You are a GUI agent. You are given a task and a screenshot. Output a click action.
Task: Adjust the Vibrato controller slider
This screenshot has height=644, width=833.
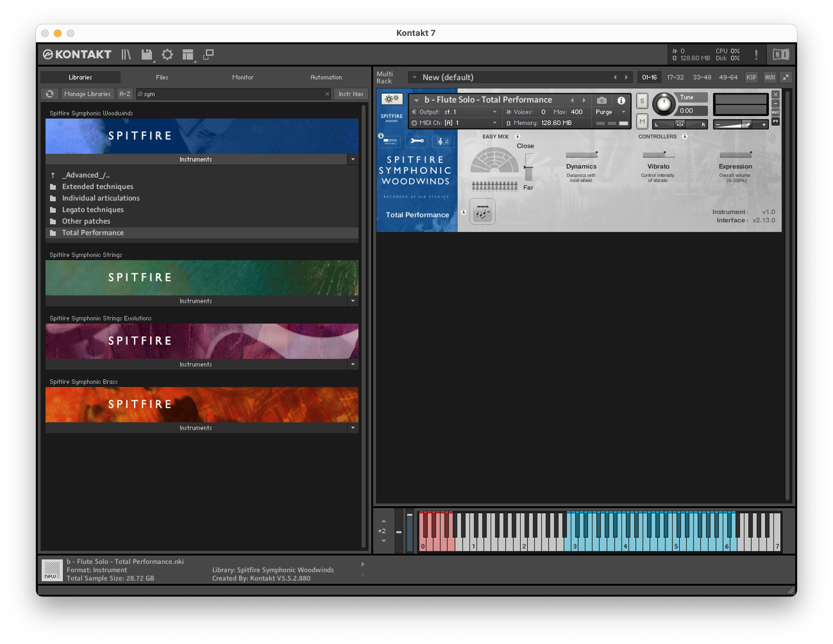(658, 155)
